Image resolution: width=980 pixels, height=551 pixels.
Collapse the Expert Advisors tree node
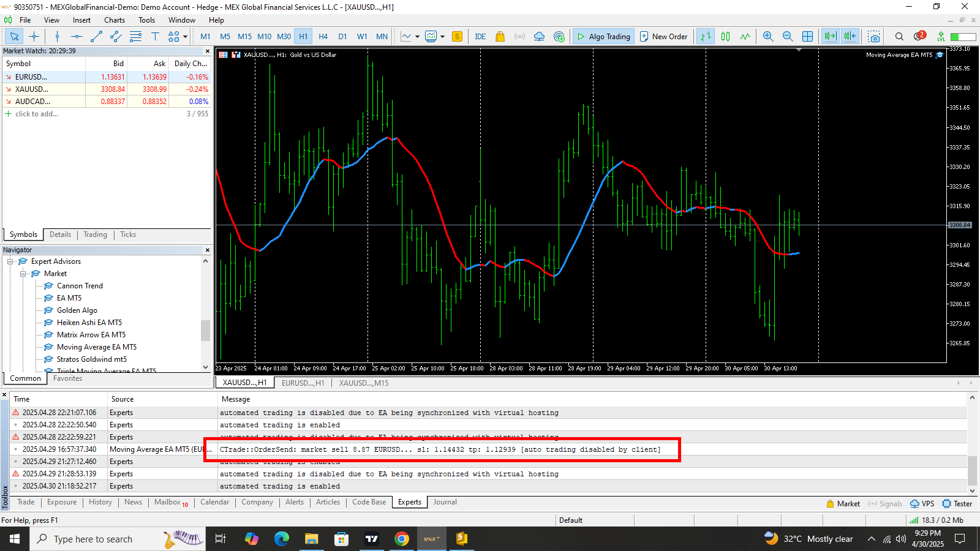pyautogui.click(x=10, y=261)
